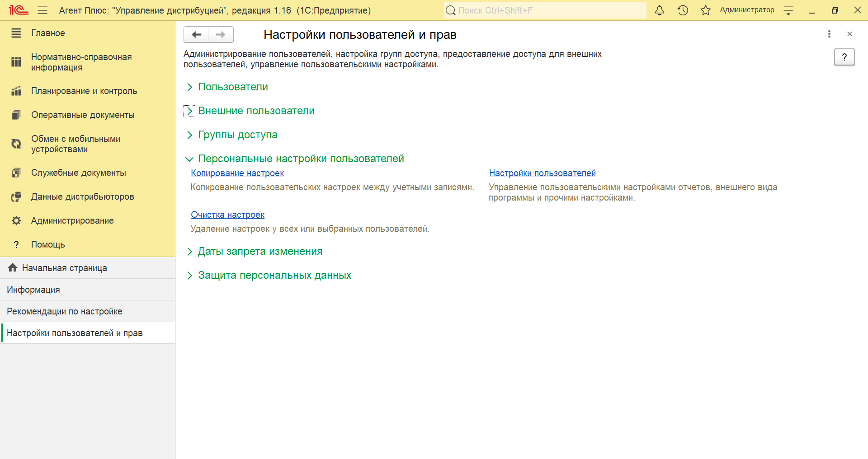868x459 pixels.
Task: Collapse Персональные настройки пользователей section
Action: click(189, 159)
